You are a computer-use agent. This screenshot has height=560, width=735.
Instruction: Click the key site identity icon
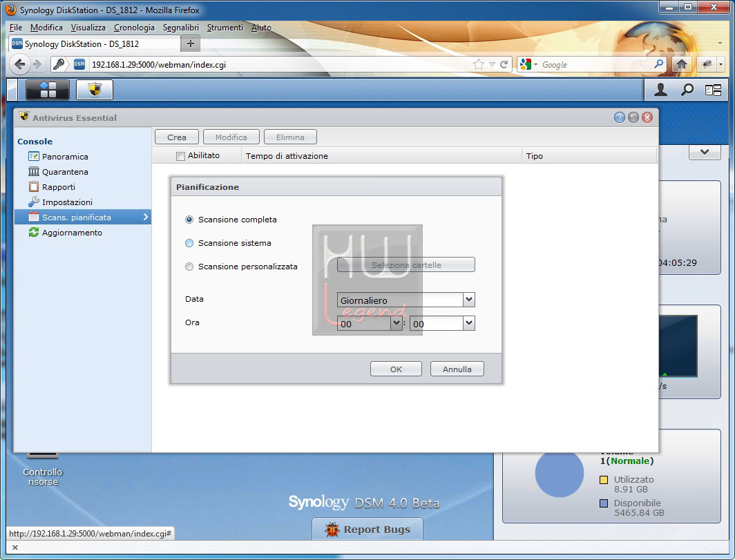(59, 64)
